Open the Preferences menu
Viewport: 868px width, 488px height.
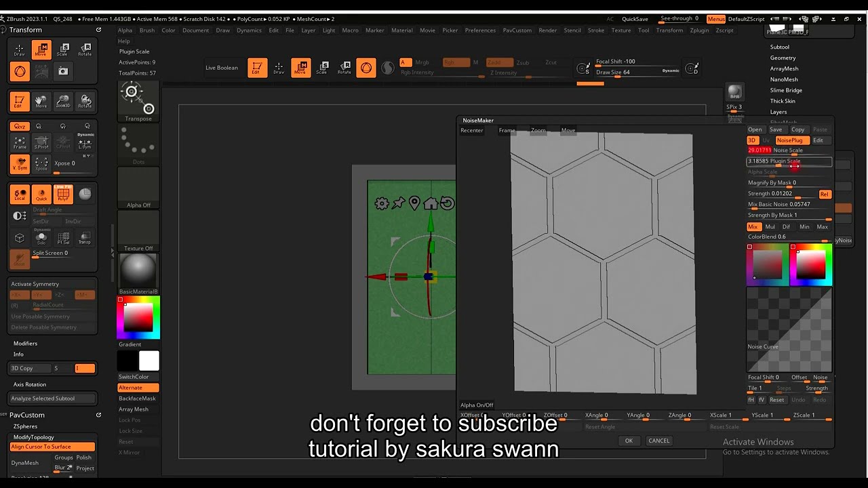pyautogui.click(x=480, y=30)
